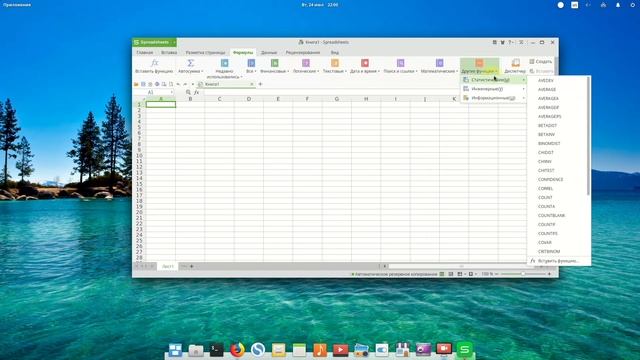The image size is (640, 360).
Task: Expand the AutoSum dropdown arrow
Action: coord(202,71)
